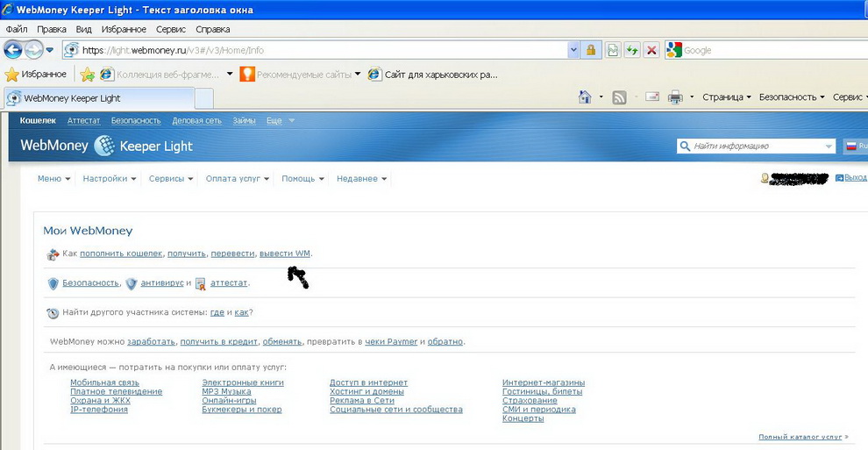Image resolution: width=868 pixels, height=450 pixels.
Task: Click the Home page icon in command bar
Action: tap(585, 96)
